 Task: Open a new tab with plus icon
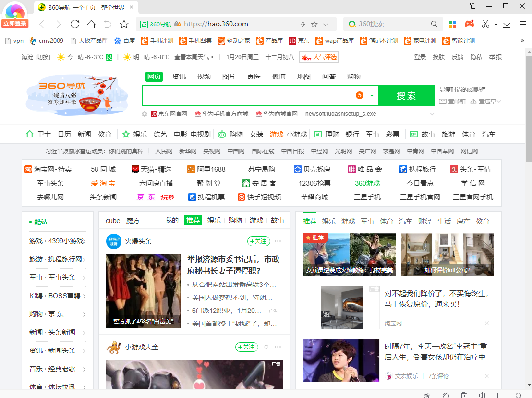pyautogui.click(x=148, y=7)
